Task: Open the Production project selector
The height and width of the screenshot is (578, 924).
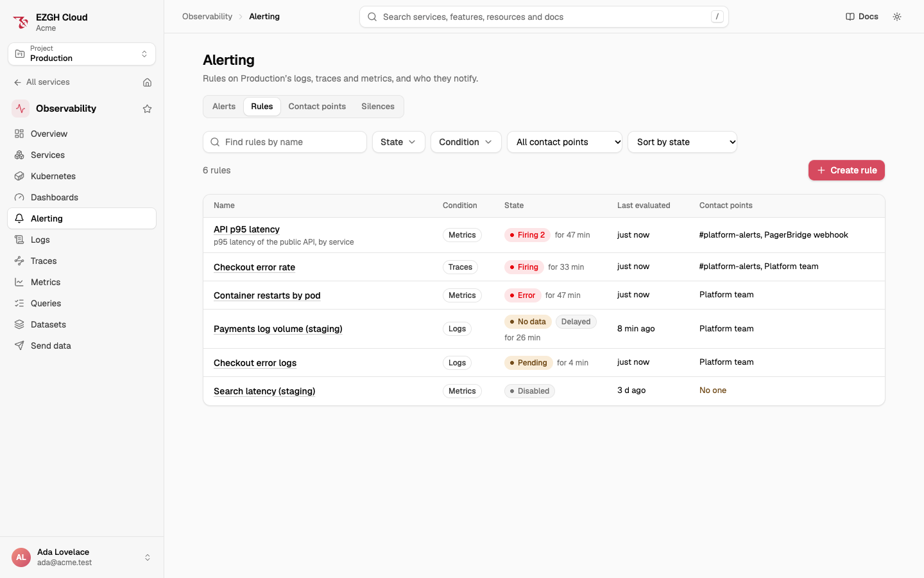Action: tap(81, 54)
